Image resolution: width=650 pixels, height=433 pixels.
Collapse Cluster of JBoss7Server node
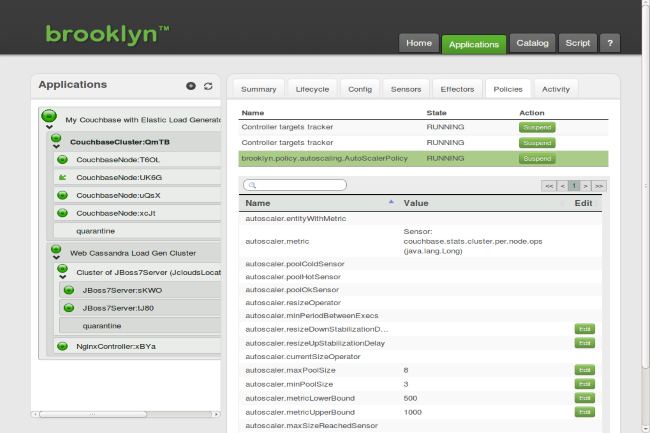click(63, 277)
